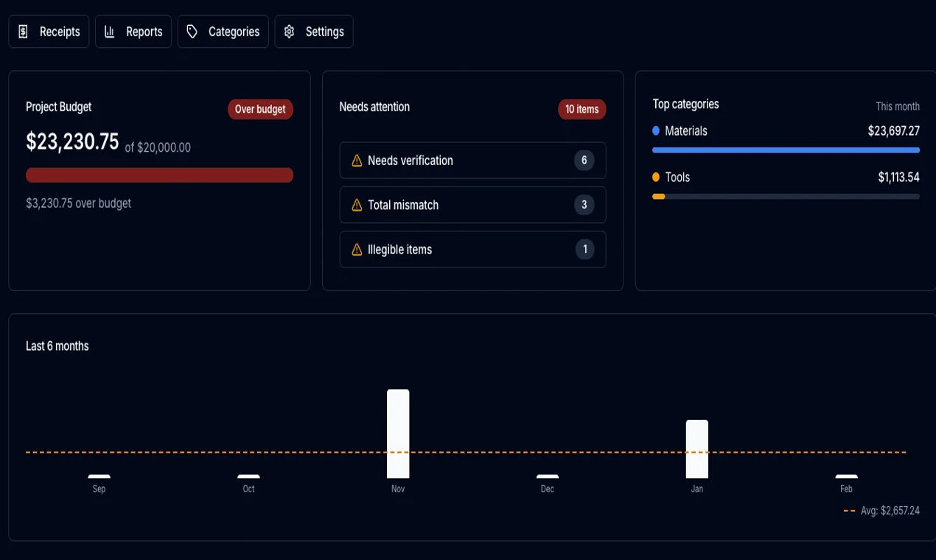Screen dimensions: 936x560
Task: Select the January bar in chart
Action: pos(697,449)
